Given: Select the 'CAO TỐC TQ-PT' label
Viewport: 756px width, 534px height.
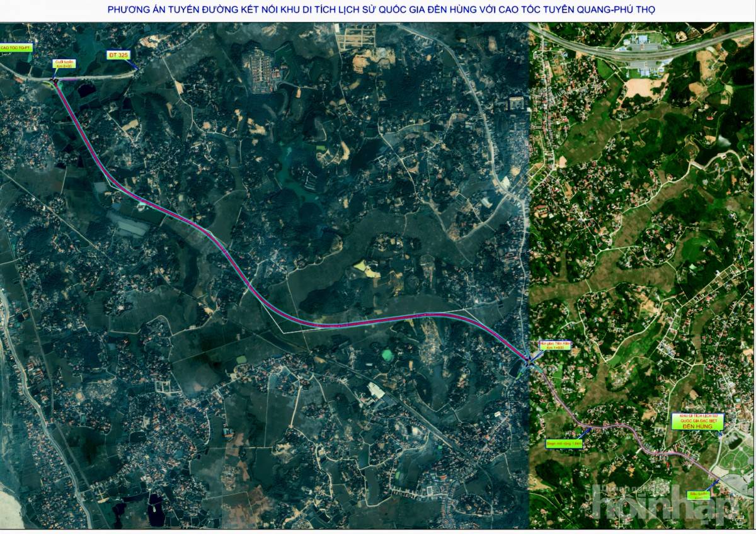Looking at the screenshot, I should (16, 48).
